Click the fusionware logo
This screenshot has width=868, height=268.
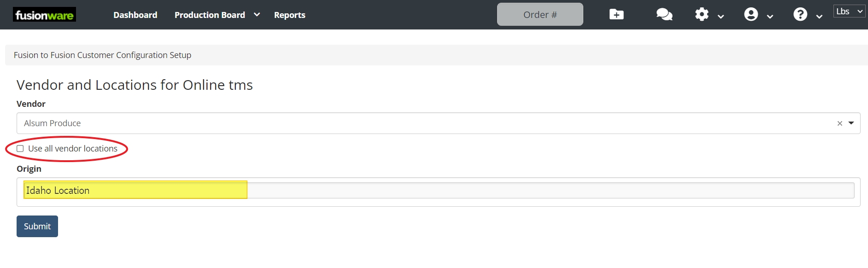tap(44, 15)
